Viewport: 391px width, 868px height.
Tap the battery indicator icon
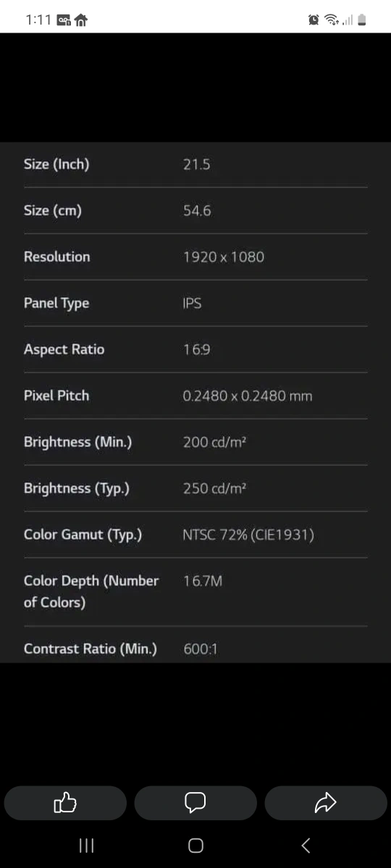[x=362, y=20]
